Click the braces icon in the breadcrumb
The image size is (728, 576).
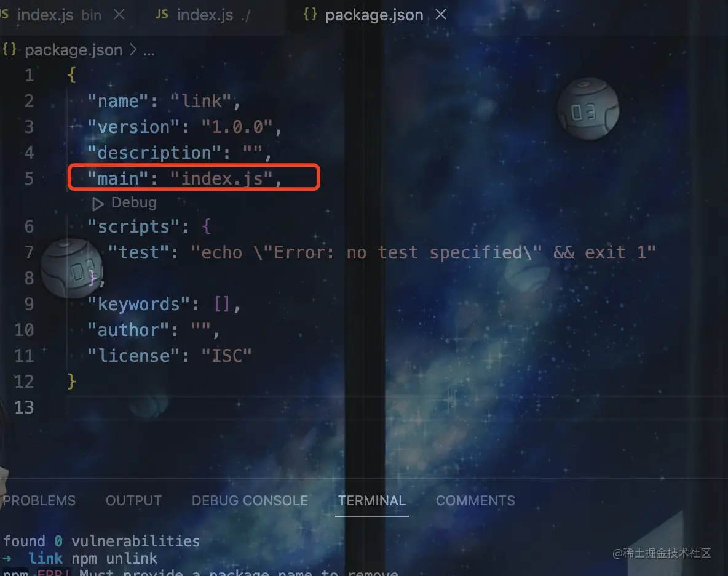click(9, 49)
